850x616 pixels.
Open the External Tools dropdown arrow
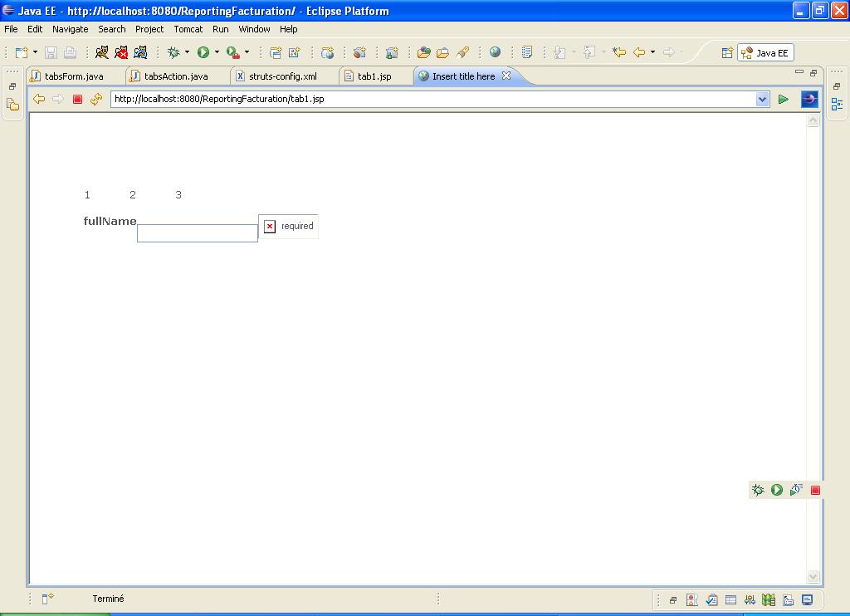click(x=247, y=52)
